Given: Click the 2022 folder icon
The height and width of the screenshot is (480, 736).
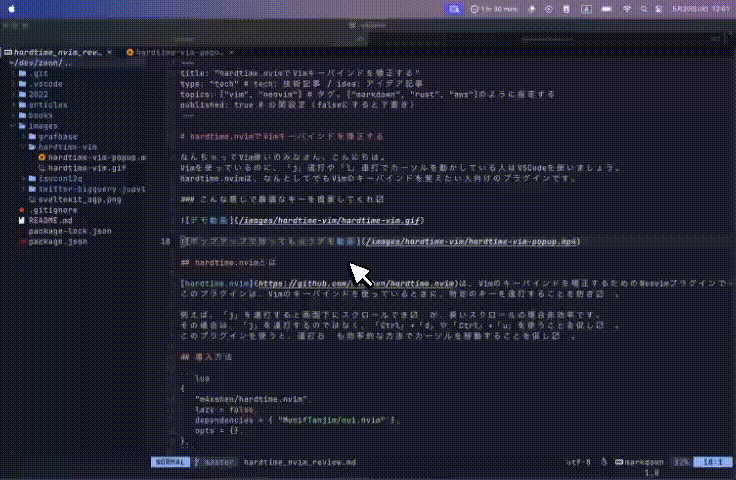Looking at the screenshot, I should 23,95.
